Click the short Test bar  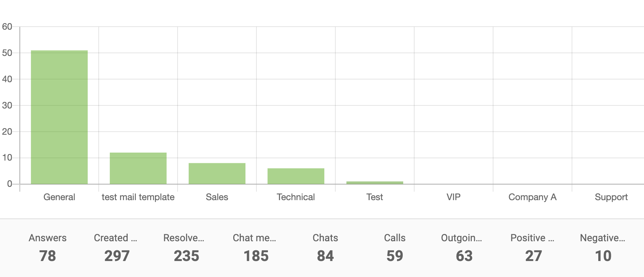(x=375, y=183)
